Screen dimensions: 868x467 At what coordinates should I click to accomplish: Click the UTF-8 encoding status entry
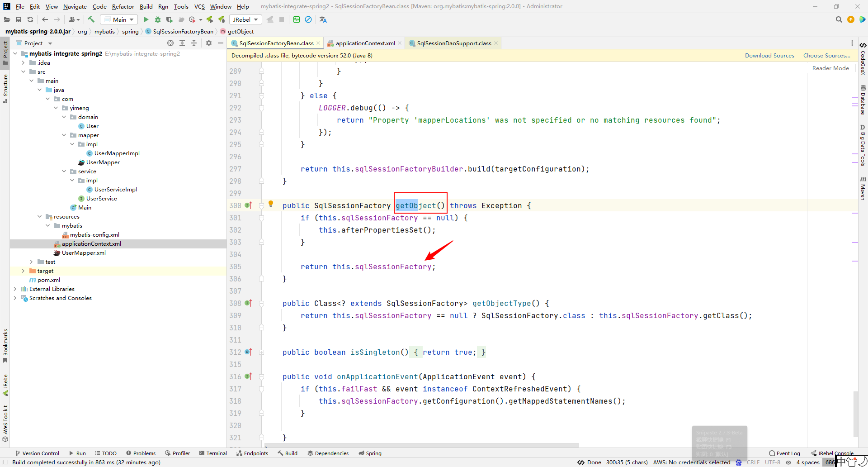(x=773, y=462)
